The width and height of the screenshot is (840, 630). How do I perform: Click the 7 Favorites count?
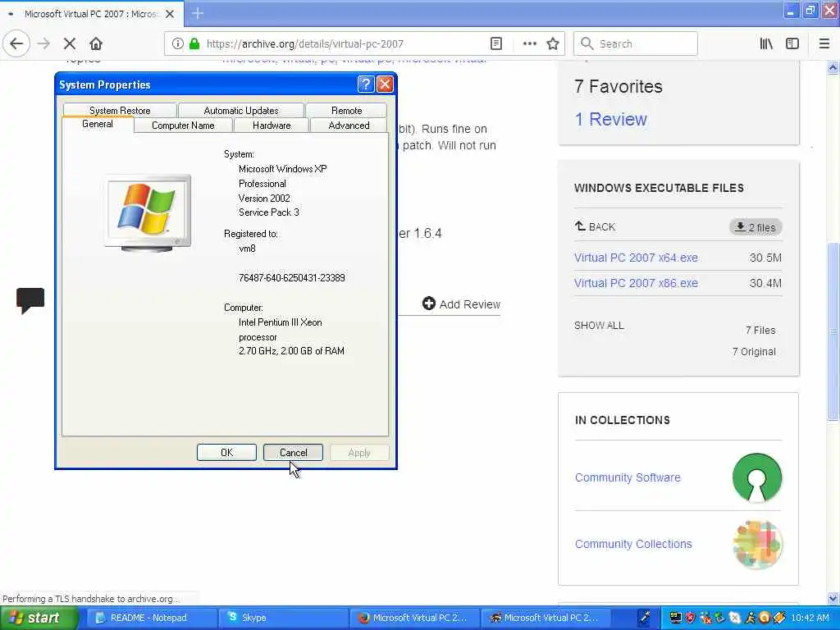pos(619,86)
